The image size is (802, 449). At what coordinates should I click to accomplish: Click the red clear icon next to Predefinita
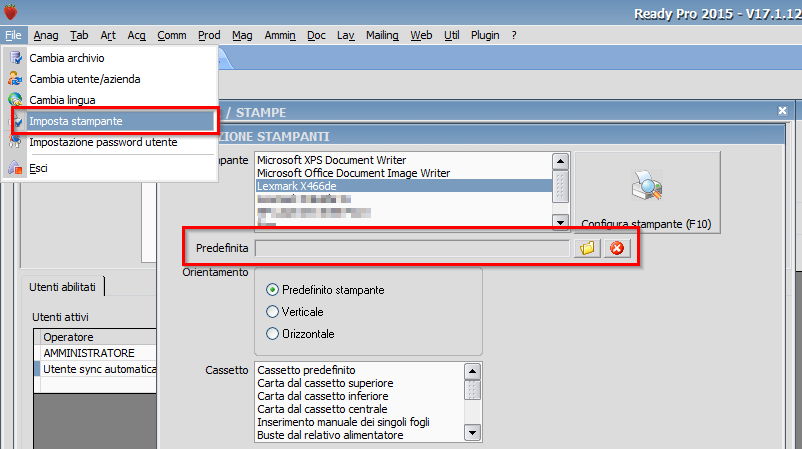click(617, 248)
